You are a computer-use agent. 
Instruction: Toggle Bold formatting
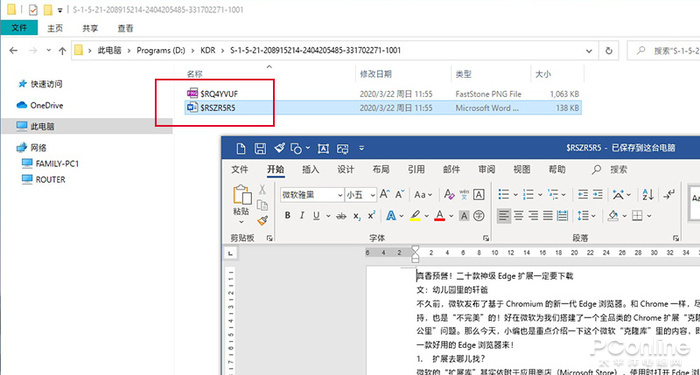point(288,216)
